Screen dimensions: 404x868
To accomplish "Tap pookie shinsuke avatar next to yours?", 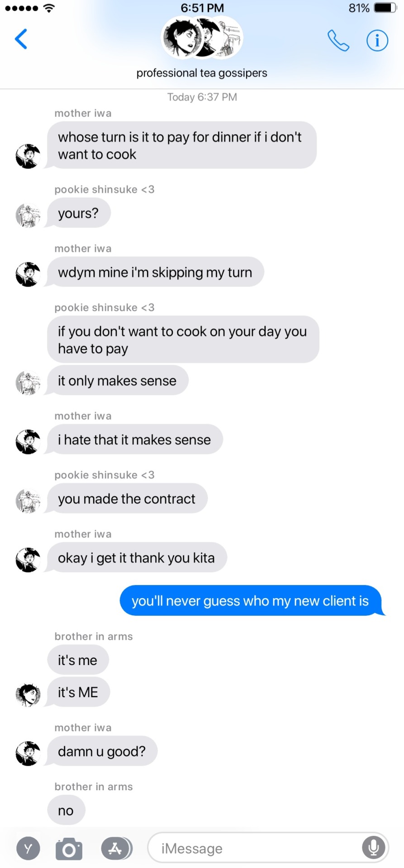I will (28, 215).
